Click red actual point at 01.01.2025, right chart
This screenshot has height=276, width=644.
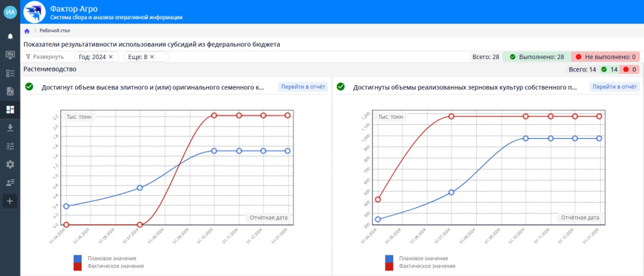(x=599, y=117)
